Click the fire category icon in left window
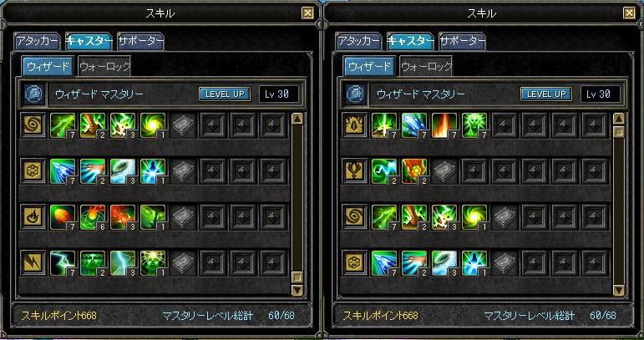This screenshot has height=340, width=644. [x=33, y=217]
